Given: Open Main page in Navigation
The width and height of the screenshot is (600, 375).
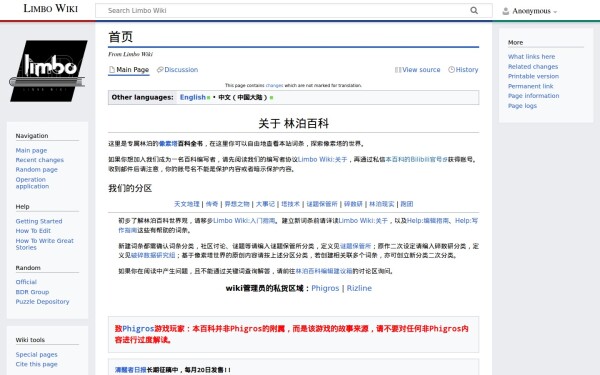Looking at the screenshot, I should click(31, 150).
